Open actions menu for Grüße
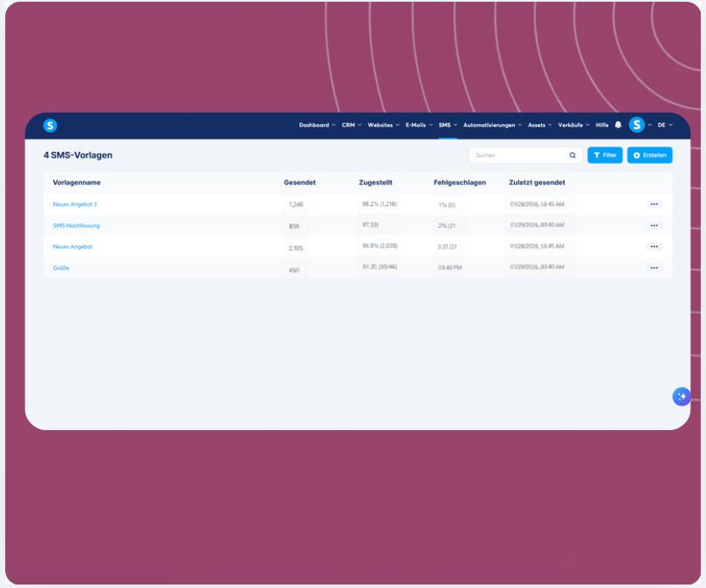This screenshot has width=706, height=588. [x=654, y=268]
